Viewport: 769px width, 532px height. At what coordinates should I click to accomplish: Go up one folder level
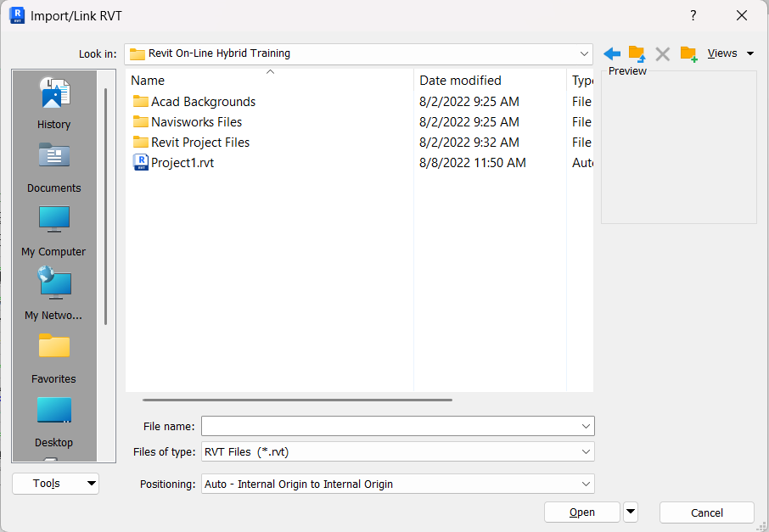[637, 53]
